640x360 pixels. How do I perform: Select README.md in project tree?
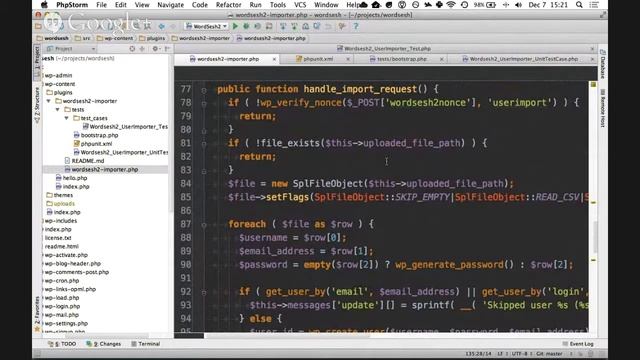[88, 161]
